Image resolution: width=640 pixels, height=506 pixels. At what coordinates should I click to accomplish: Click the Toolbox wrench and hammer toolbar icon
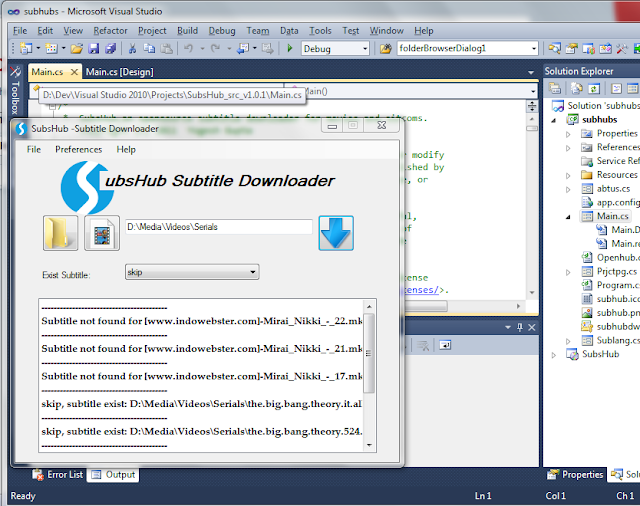coord(622,49)
